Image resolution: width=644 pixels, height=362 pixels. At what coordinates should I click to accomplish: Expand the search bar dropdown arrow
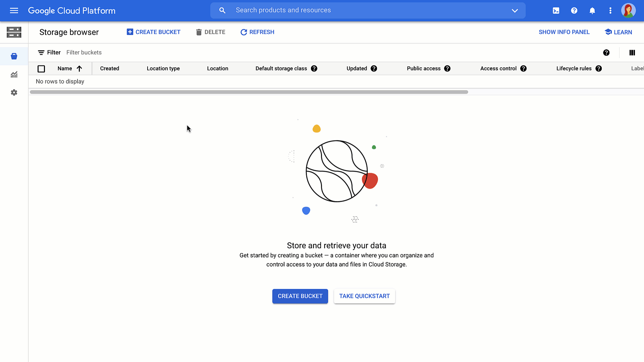515,10
